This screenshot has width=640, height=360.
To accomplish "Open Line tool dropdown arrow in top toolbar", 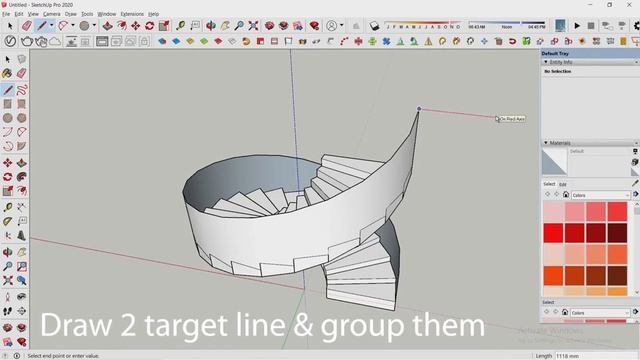I will point(51,26).
